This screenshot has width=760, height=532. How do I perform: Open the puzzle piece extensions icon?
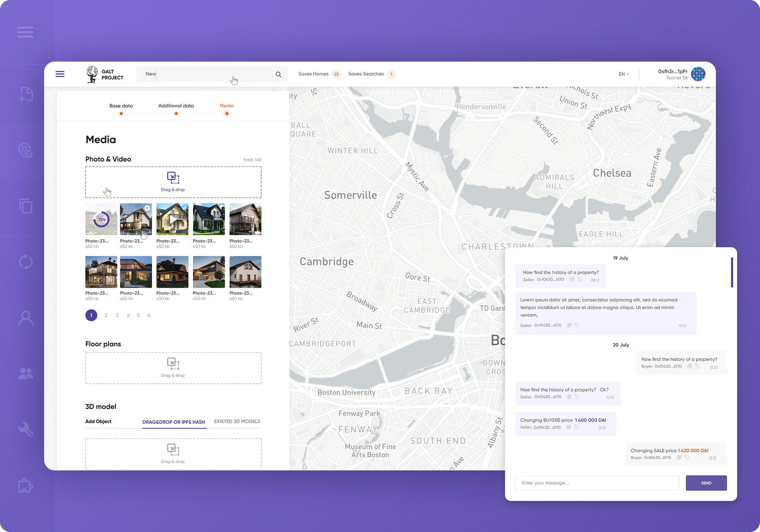point(26,485)
